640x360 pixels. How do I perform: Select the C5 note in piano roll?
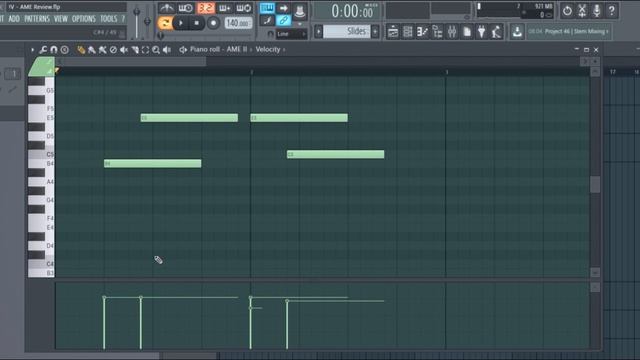[336, 154]
